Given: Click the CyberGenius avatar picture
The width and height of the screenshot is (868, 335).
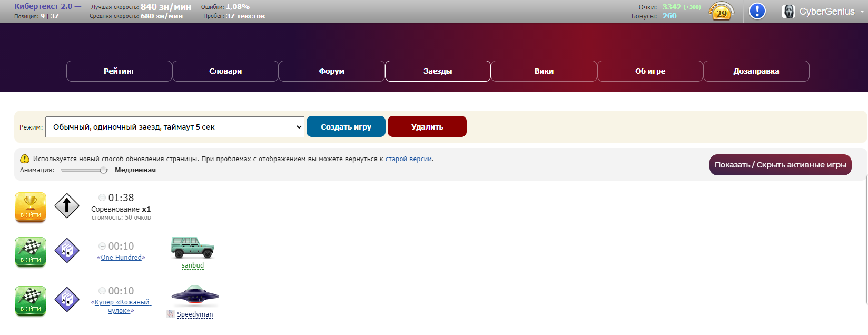Looking at the screenshot, I should point(788,12).
